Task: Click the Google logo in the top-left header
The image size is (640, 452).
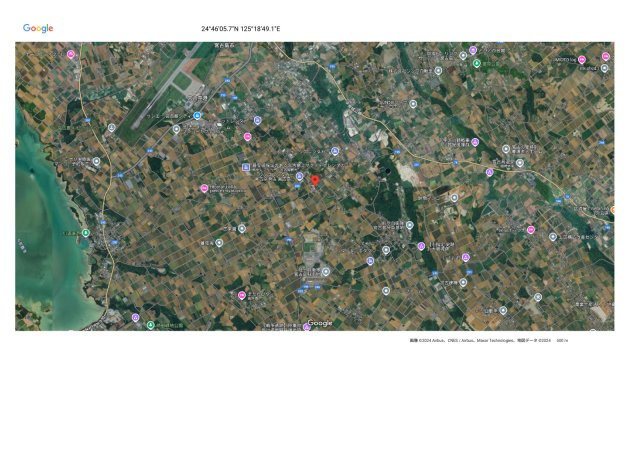Action: tap(38, 29)
